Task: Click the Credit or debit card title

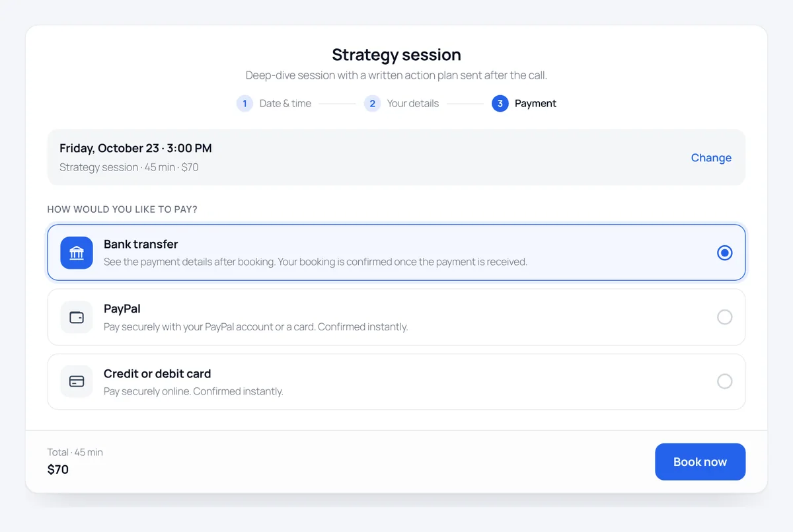Action: (x=157, y=373)
